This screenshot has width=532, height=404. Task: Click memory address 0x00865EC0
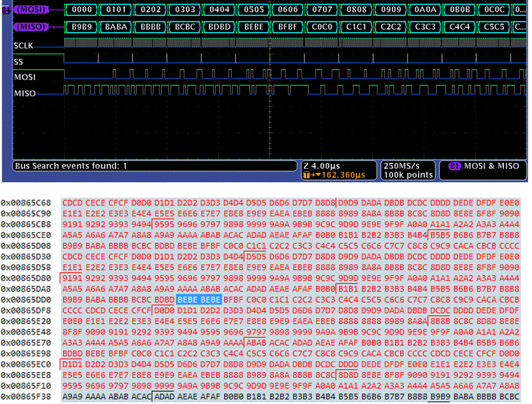pyautogui.click(x=26, y=365)
